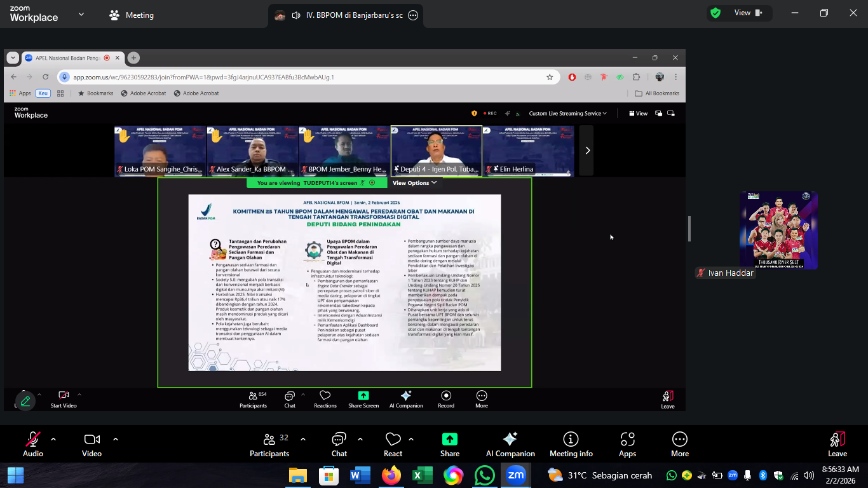Click the View button at top right
Screen dimensions: 868x488
coord(747,13)
